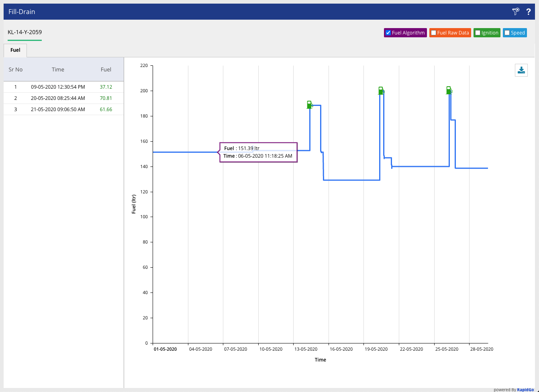This screenshot has height=392, width=539.
Task: Open the filter settings icon in the header
Action: pos(515,12)
